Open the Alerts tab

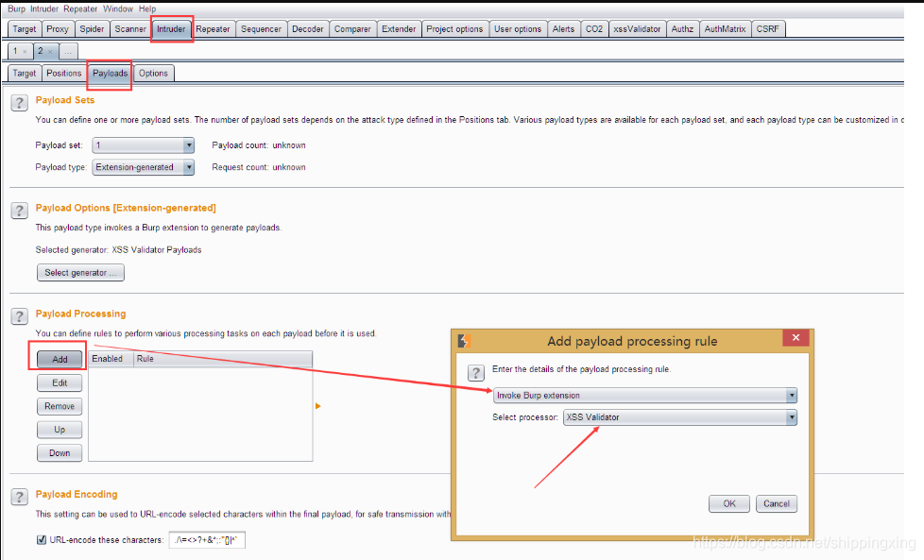click(x=563, y=29)
